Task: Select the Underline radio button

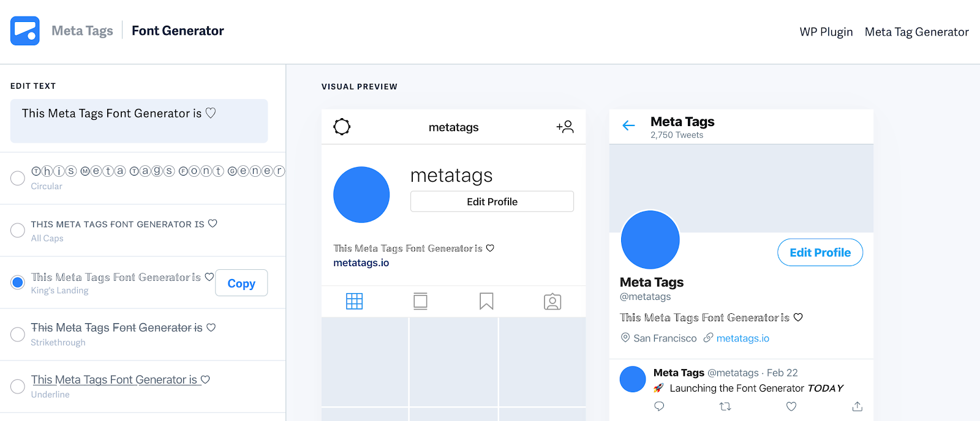Action: [x=18, y=386]
